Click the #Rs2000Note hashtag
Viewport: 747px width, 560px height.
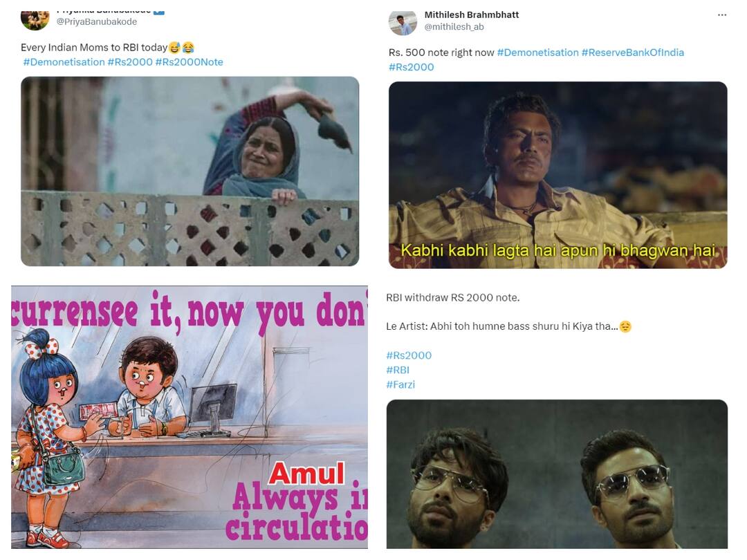(x=189, y=62)
